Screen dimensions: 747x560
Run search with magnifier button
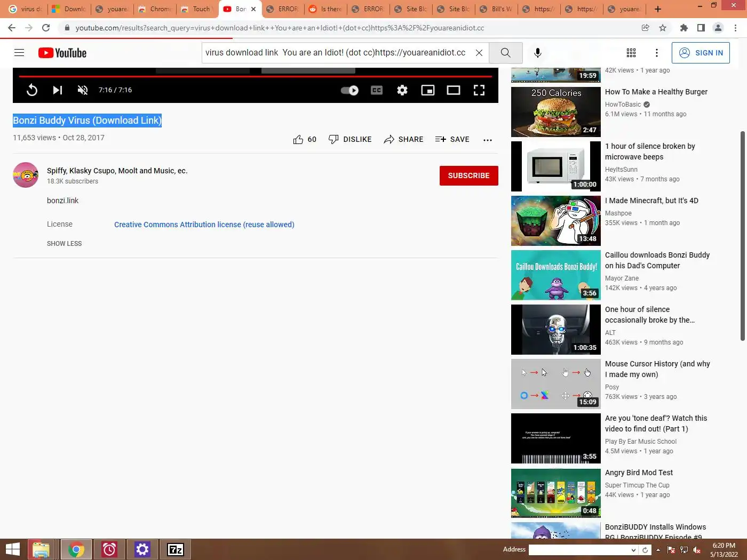(505, 53)
